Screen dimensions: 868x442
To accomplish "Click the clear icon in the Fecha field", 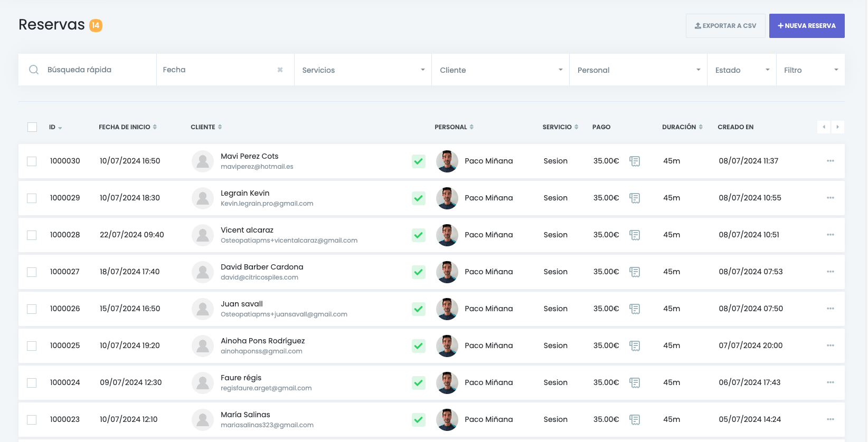I will (x=280, y=70).
